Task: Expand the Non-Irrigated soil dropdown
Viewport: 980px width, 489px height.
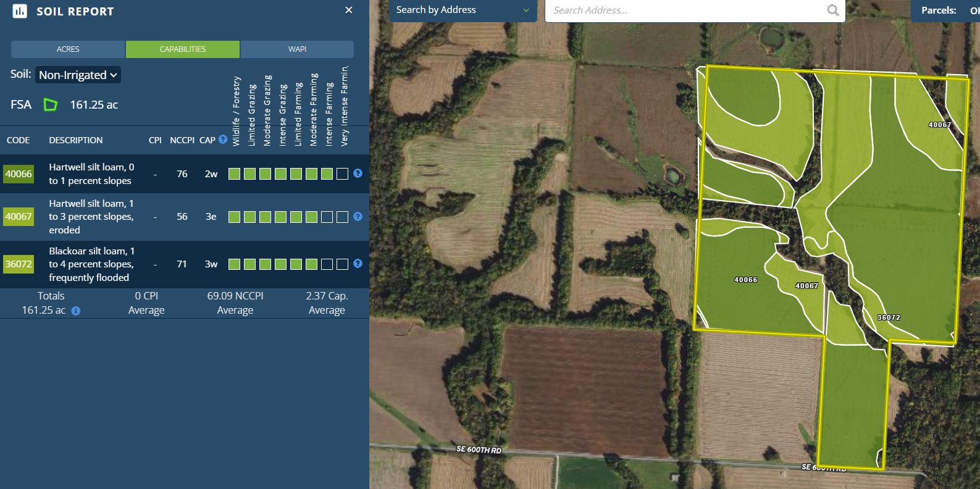Action: tap(78, 75)
